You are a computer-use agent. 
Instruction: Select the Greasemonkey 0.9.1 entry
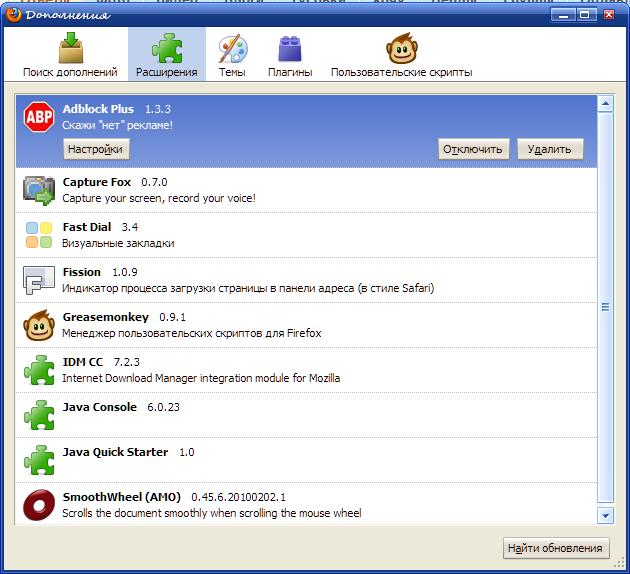pos(306,325)
